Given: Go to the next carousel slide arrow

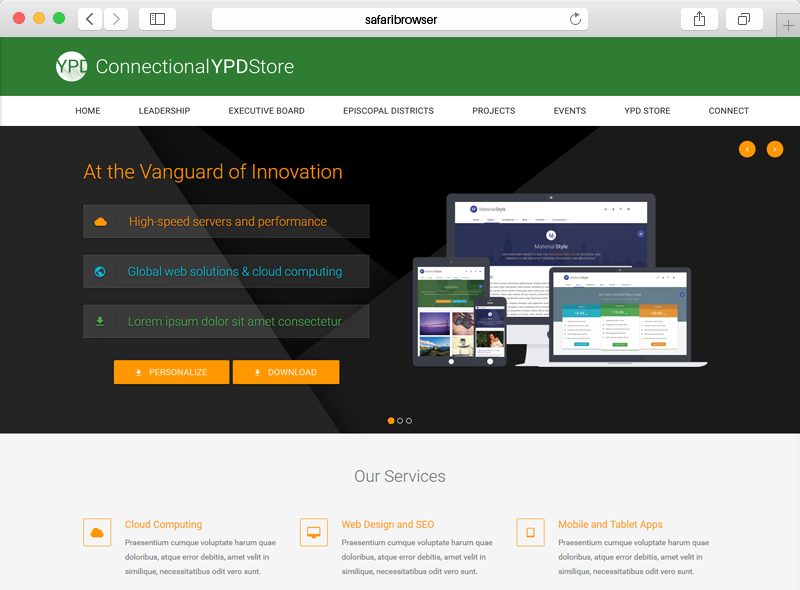Looking at the screenshot, I should click(x=775, y=149).
